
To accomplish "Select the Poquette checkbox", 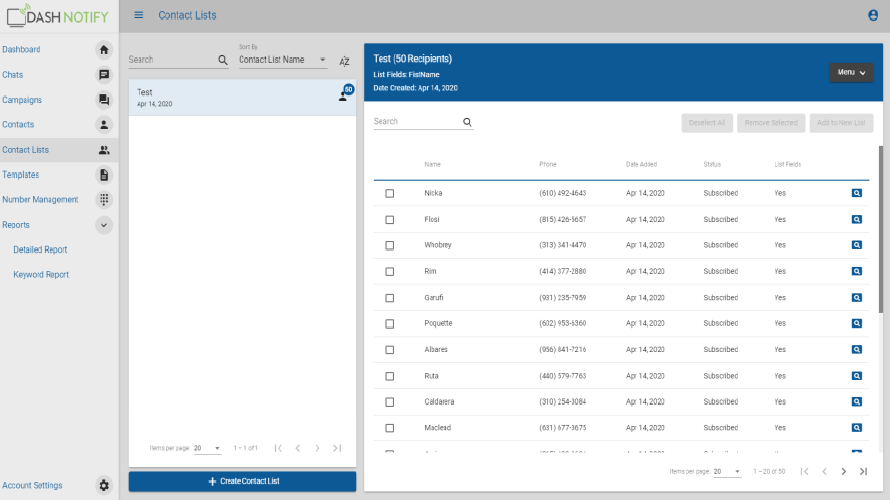I will pyautogui.click(x=389, y=324).
